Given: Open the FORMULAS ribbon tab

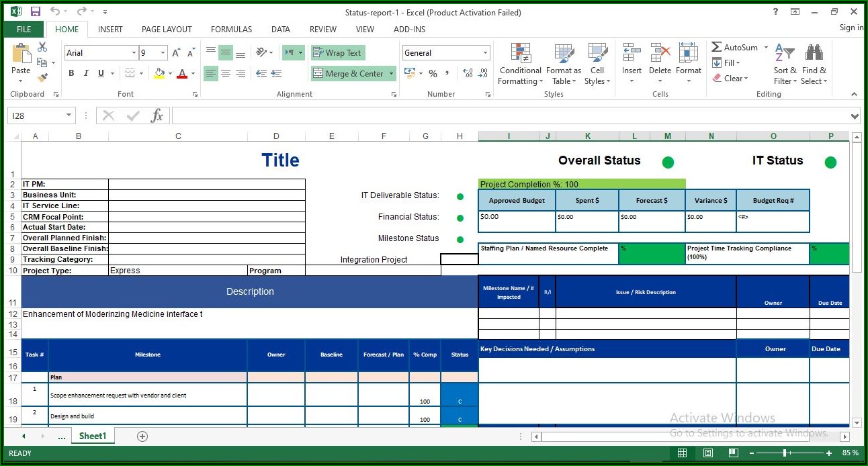Looking at the screenshot, I should [231, 30].
